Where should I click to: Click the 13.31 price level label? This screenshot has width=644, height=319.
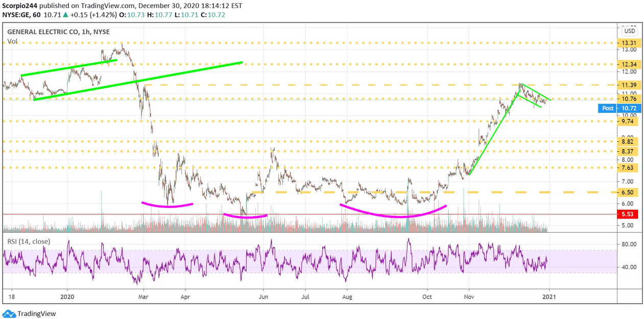tap(628, 43)
